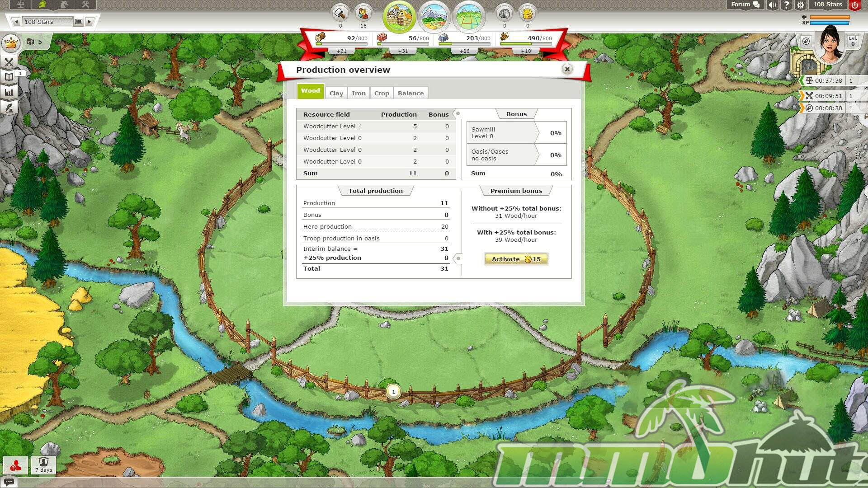
Task: Toggle the Premium bonus panel collapse dot
Action: [x=458, y=258]
